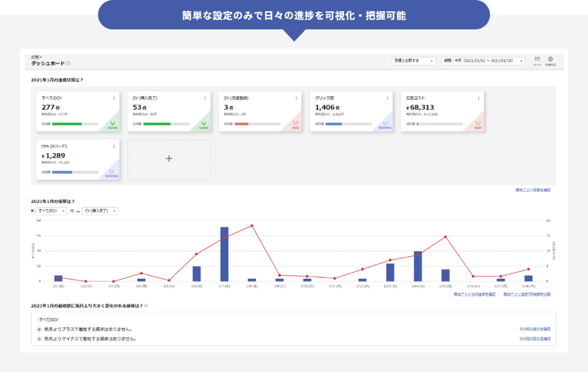Image resolution: width=588 pixels, height=372 pixels.
Task: Click the 3件 value on CV (友達登録) card
Action: tap(228, 107)
